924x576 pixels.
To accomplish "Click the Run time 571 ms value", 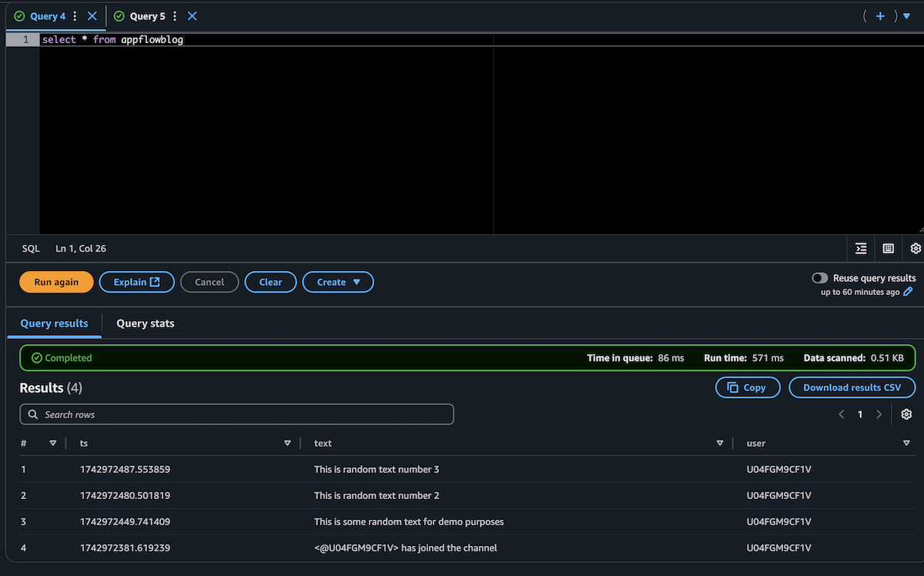I will 768,358.
